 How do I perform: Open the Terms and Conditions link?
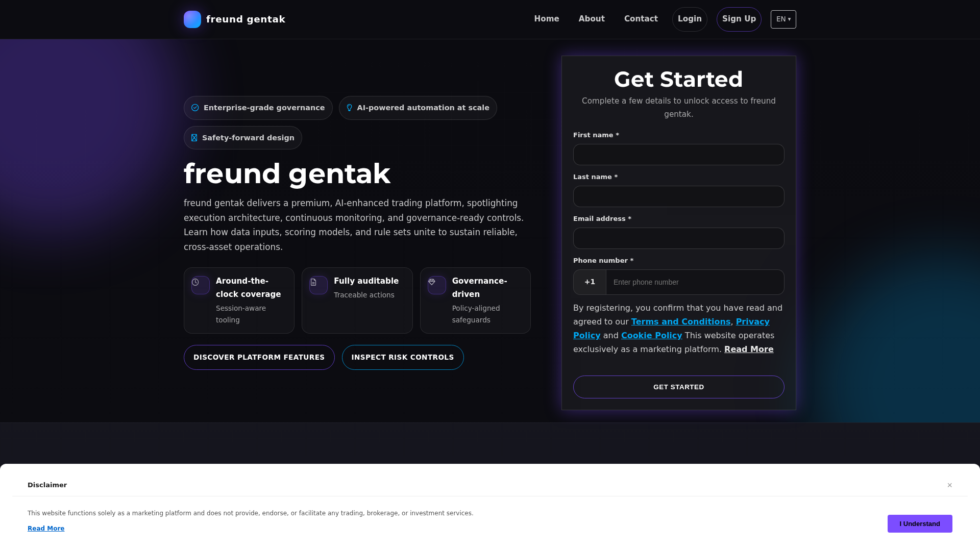click(681, 322)
